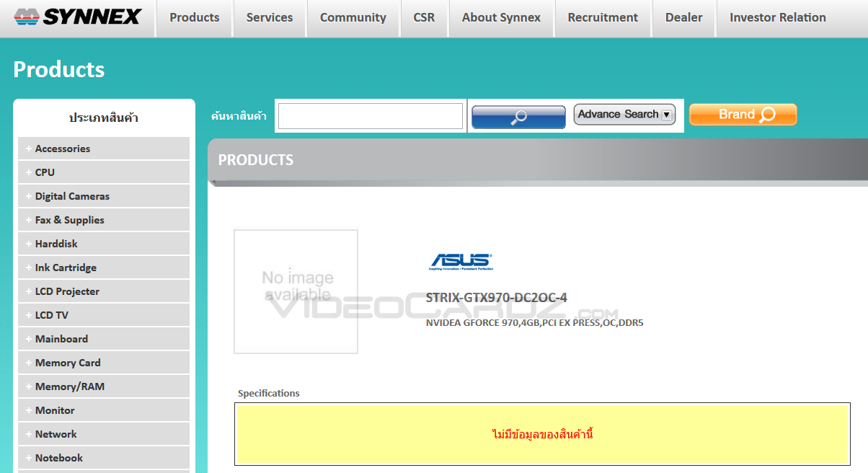Click the Synnex logo
The width and height of the screenshot is (868, 473).
point(78,17)
